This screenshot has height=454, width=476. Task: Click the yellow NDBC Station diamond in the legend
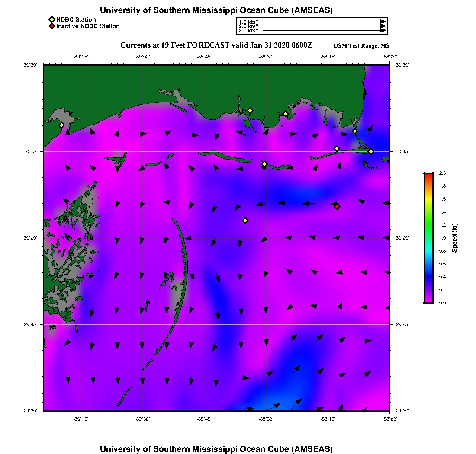[51, 19]
